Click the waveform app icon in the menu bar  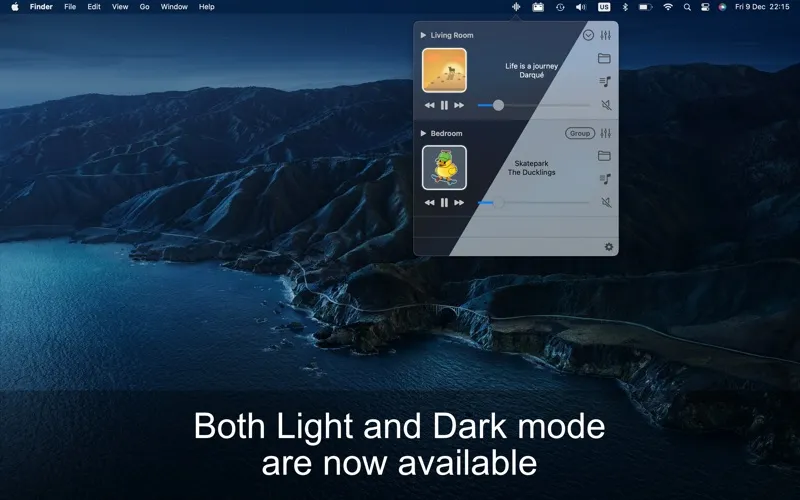[516, 7]
